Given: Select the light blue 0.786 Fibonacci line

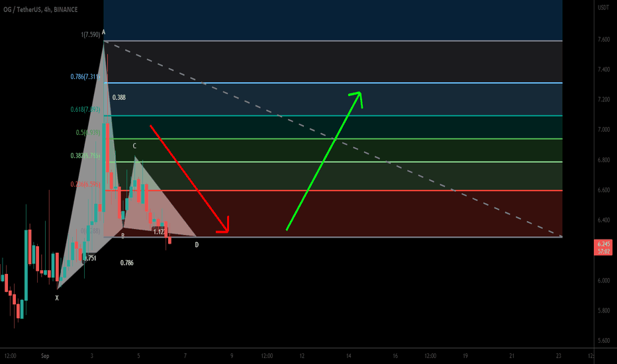Looking at the screenshot, I should point(333,83).
